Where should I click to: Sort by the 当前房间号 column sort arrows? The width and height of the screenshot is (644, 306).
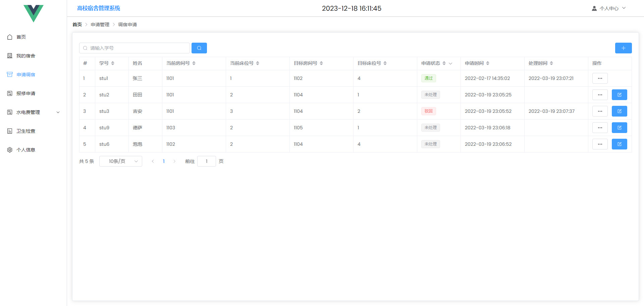[x=194, y=63]
